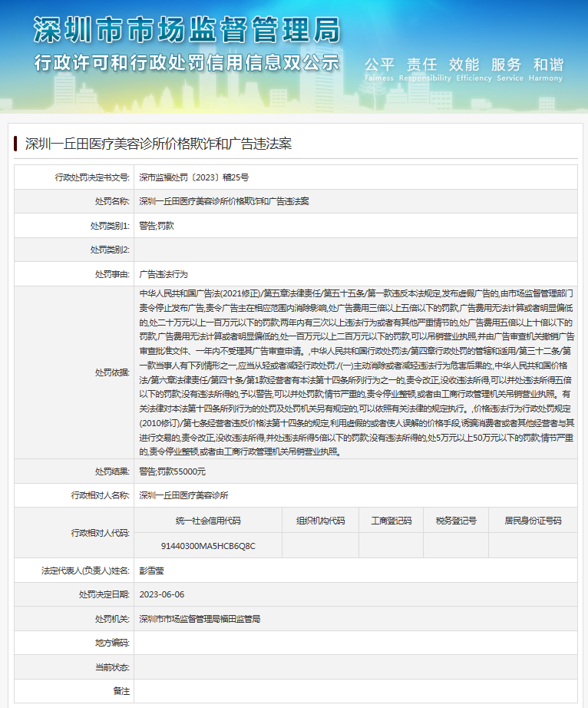Click the 工商登记码 column header
The width and height of the screenshot is (588, 708).
(391, 521)
